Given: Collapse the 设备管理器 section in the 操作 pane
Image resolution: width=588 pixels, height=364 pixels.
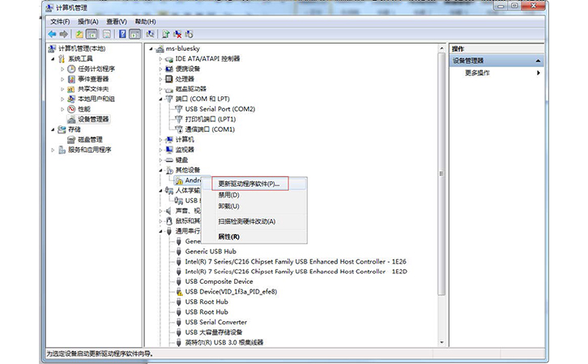Looking at the screenshot, I should [x=538, y=61].
